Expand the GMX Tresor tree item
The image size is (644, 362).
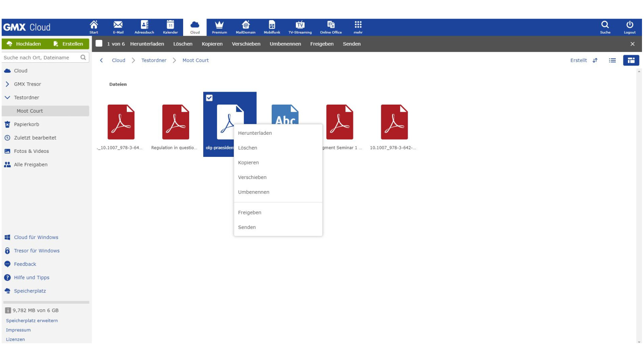(x=7, y=84)
